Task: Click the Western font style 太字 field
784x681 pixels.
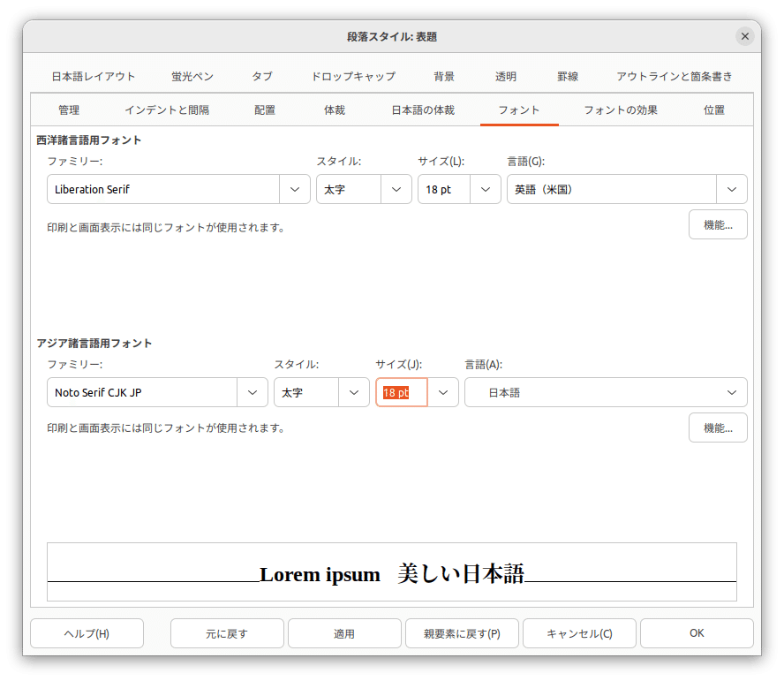Action: [349, 189]
